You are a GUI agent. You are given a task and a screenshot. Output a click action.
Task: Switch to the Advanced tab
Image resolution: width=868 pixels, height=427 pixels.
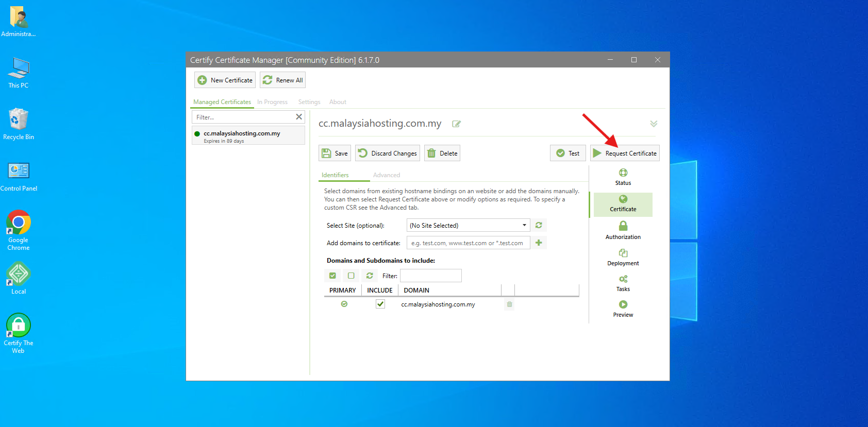coord(387,175)
